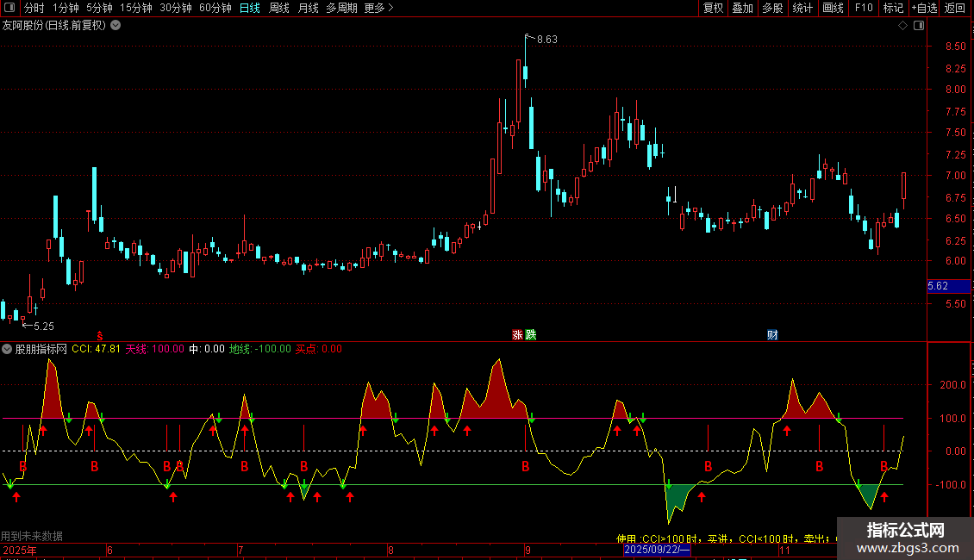974x560 pixels.
Task: Switch to 周线 weekly chart
Action: tap(279, 8)
